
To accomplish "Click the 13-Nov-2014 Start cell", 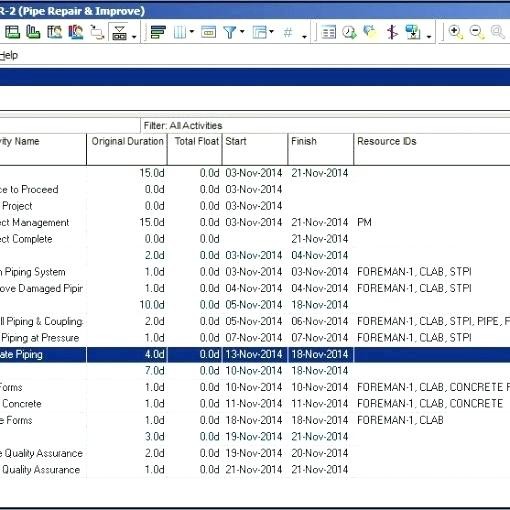I will [x=255, y=354].
